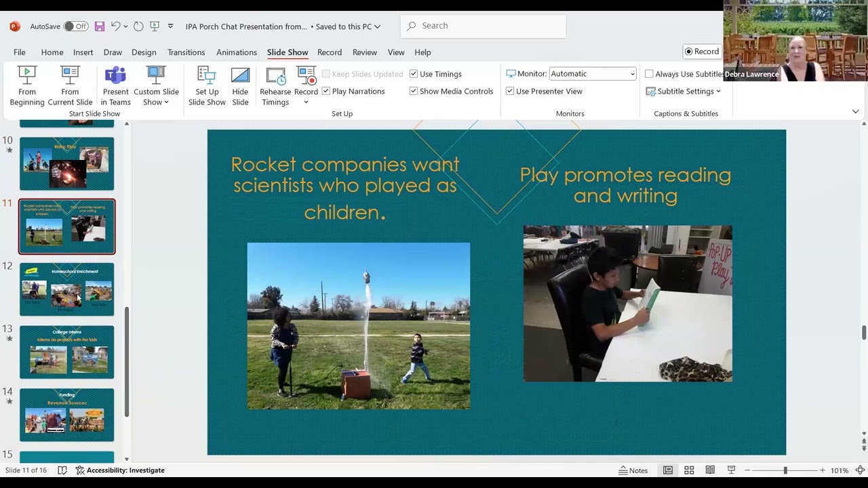The height and width of the screenshot is (488, 868).
Task: Uncheck Show Media Controls checkbox
Action: tap(414, 91)
